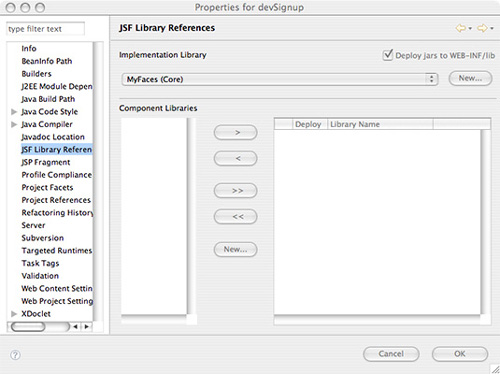Click the window resize grip icon

pos(495,369)
